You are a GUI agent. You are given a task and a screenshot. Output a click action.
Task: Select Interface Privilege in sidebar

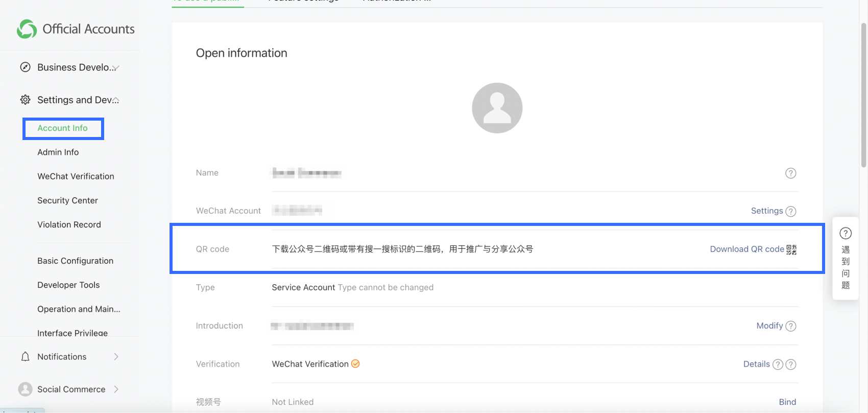pos(73,333)
